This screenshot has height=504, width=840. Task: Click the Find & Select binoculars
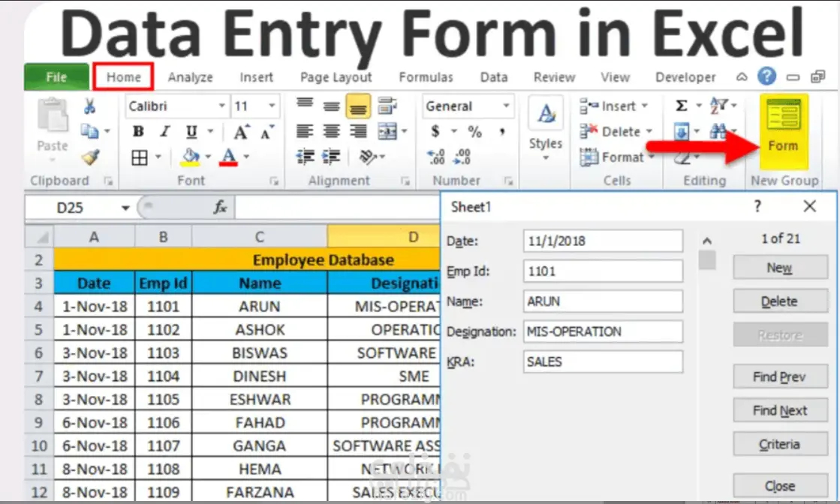[x=718, y=131]
